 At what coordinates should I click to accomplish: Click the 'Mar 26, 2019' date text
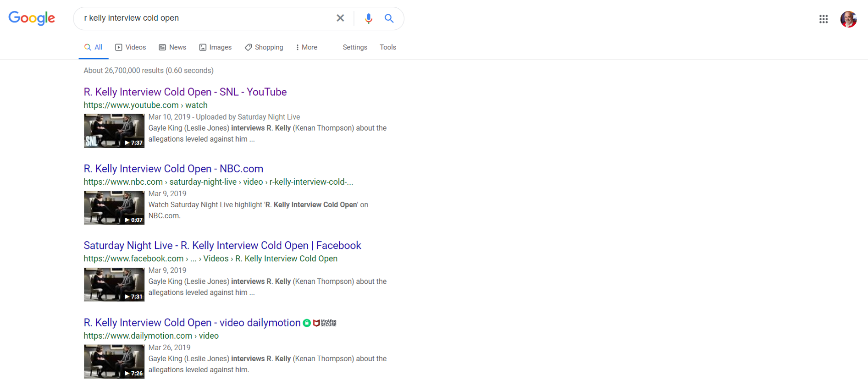point(169,347)
